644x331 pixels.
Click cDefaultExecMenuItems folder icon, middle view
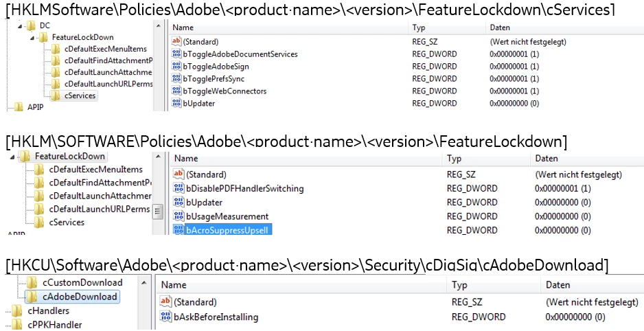pos(39,169)
